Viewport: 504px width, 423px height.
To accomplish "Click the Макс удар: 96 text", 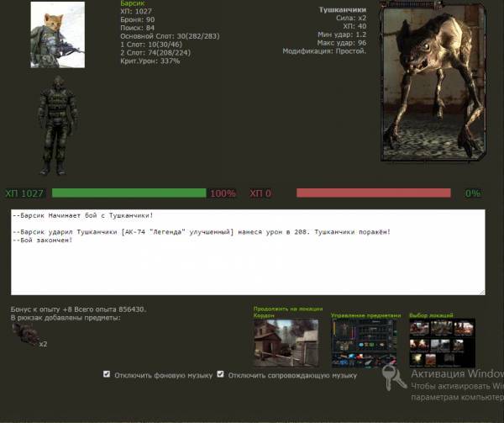I will coord(342,43).
